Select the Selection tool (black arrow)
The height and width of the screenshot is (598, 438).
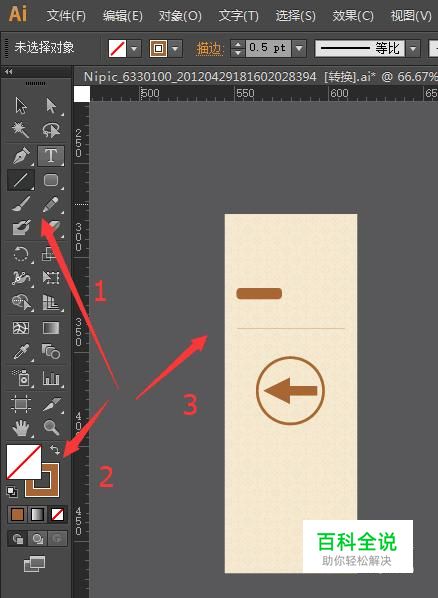pos(21,106)
